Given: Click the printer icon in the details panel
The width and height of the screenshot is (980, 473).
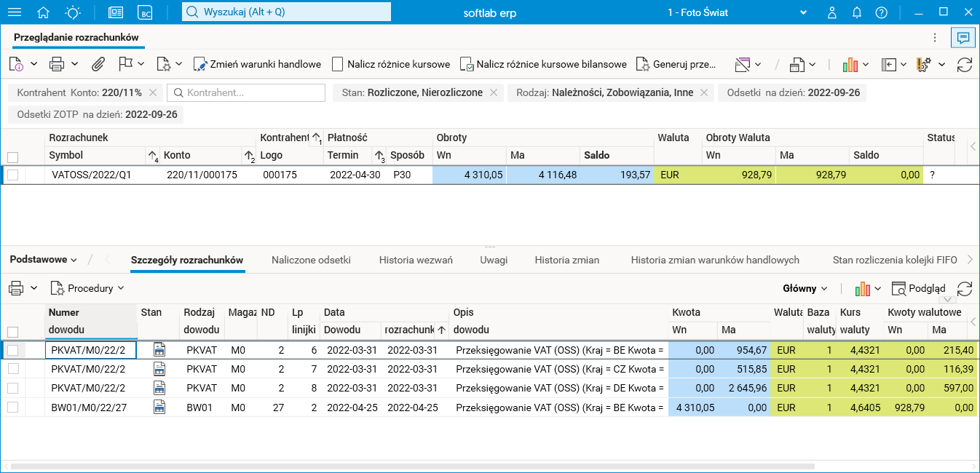Looking at the screenshot, I should pos(16,288).
